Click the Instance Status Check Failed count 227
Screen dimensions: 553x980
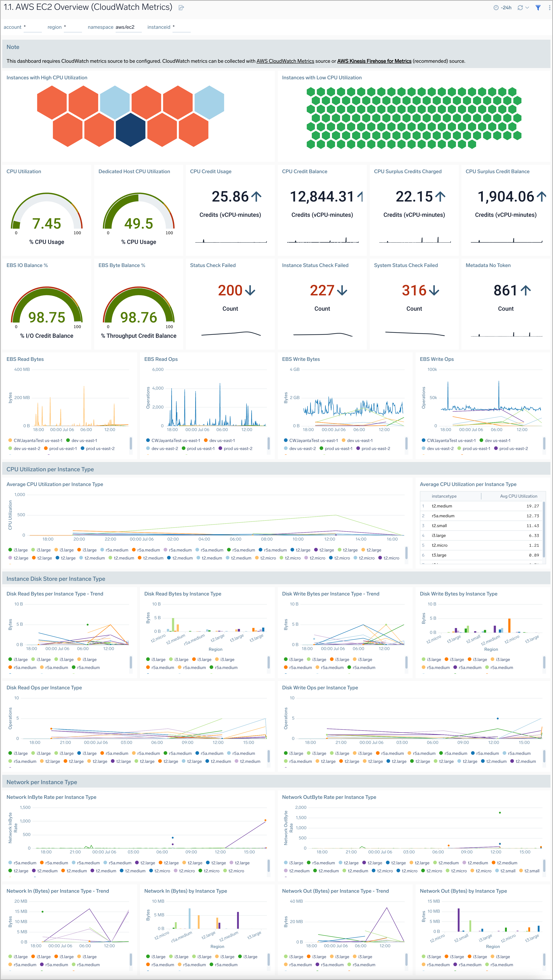tap(322, 291)
